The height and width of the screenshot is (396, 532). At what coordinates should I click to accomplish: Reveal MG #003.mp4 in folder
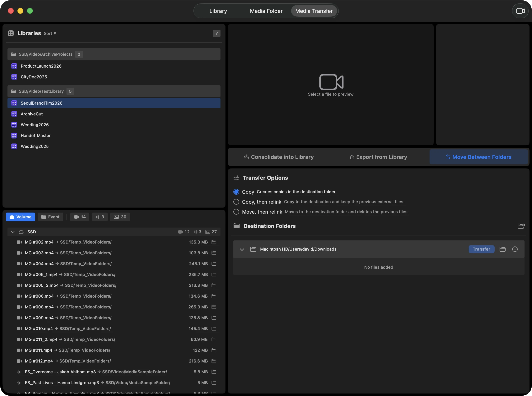(214, 253)
